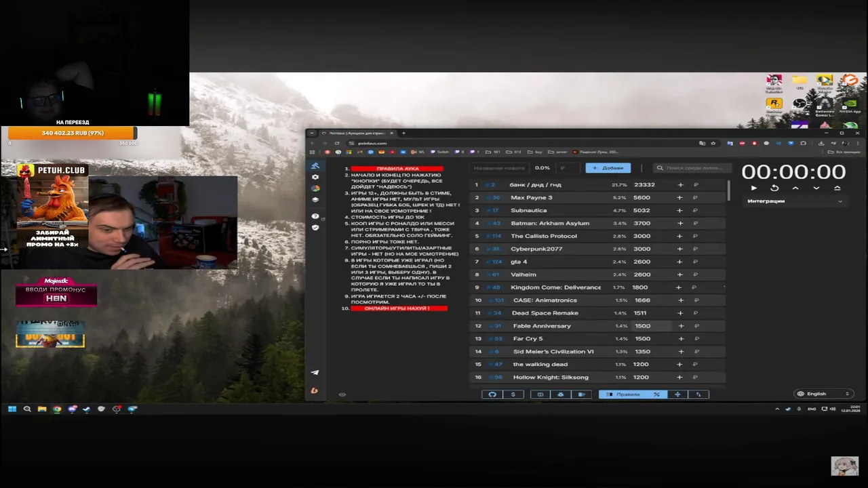Focus the ruble amount input beside 0.0%

568,167
